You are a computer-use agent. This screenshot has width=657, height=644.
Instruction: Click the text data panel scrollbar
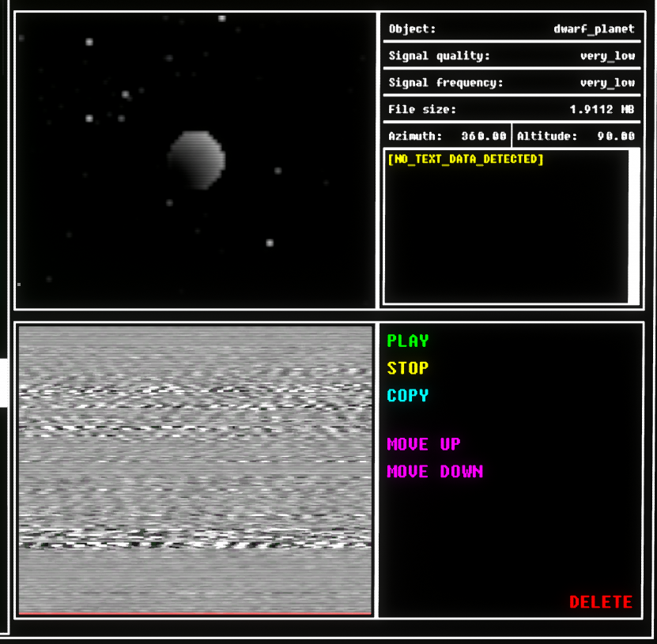pyautogui.click(x=633, y=226)
